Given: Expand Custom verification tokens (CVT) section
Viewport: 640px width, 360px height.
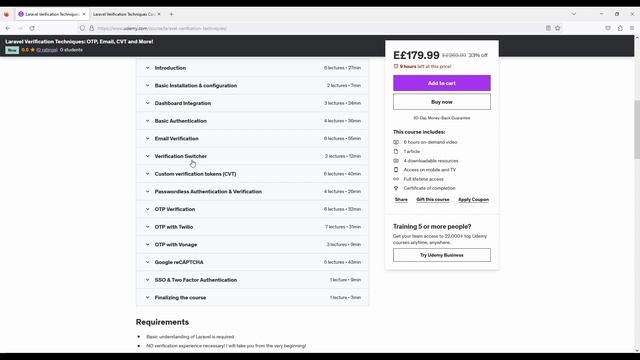Looking at the screenshot, I should [252, 174].
